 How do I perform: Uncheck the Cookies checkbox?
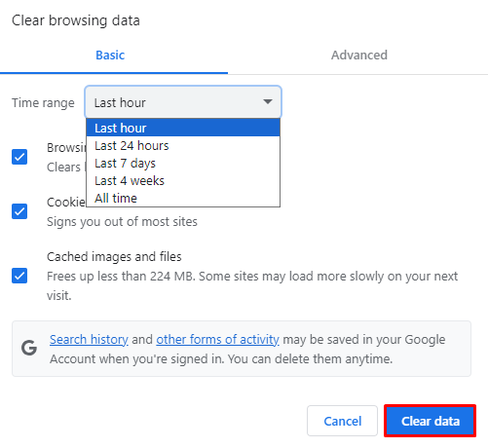(x=19, y=211)
